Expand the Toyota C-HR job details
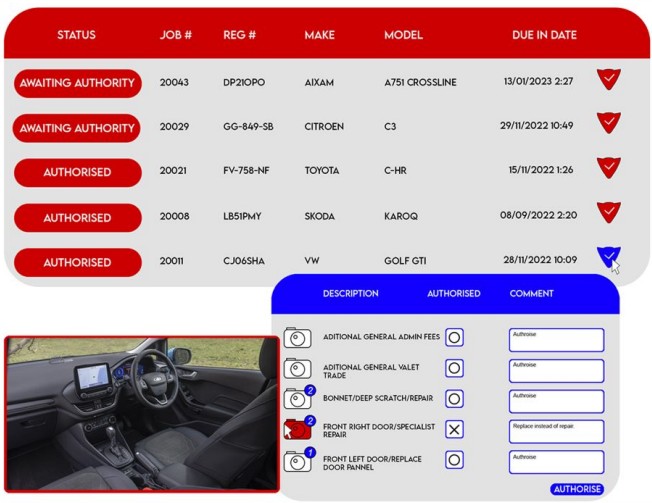Image resolution: width=652 pixels, height=503 pixels. 608,167
